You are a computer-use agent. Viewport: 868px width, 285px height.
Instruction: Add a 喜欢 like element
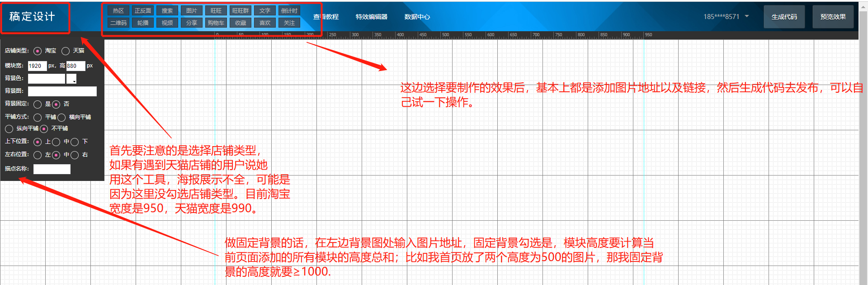pos(265,23)
